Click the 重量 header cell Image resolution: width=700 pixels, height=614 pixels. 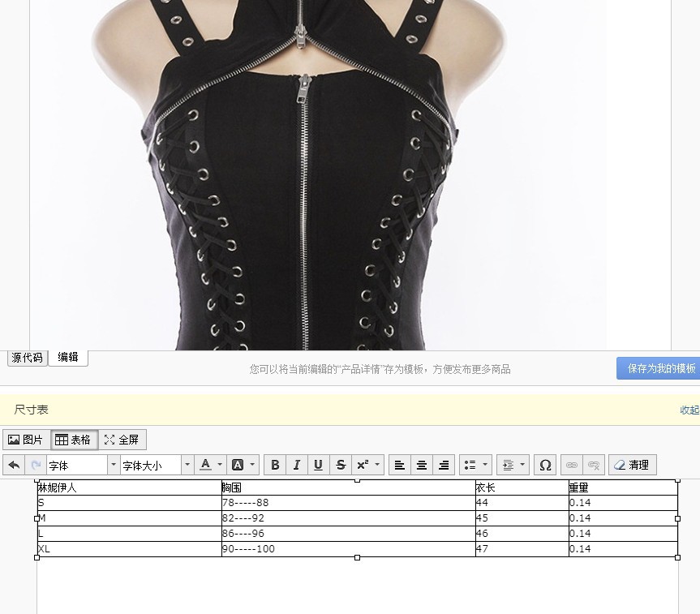tap(623, 487)
